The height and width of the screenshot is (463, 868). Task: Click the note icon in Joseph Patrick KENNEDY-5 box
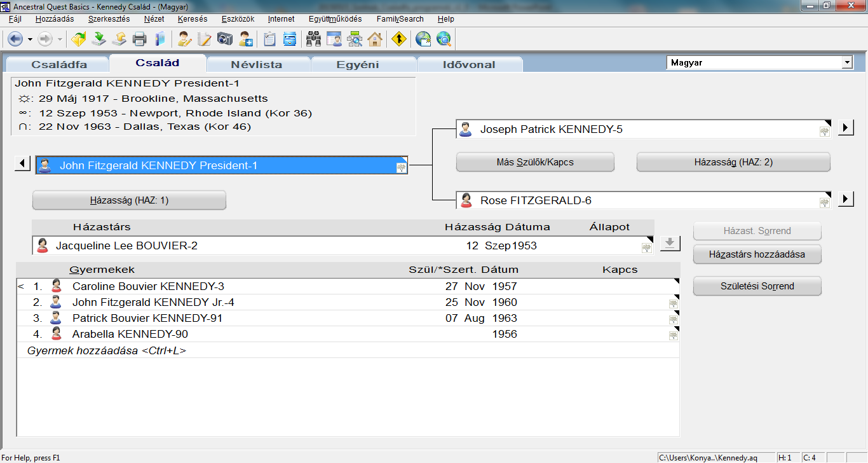(x=825, y=132)
